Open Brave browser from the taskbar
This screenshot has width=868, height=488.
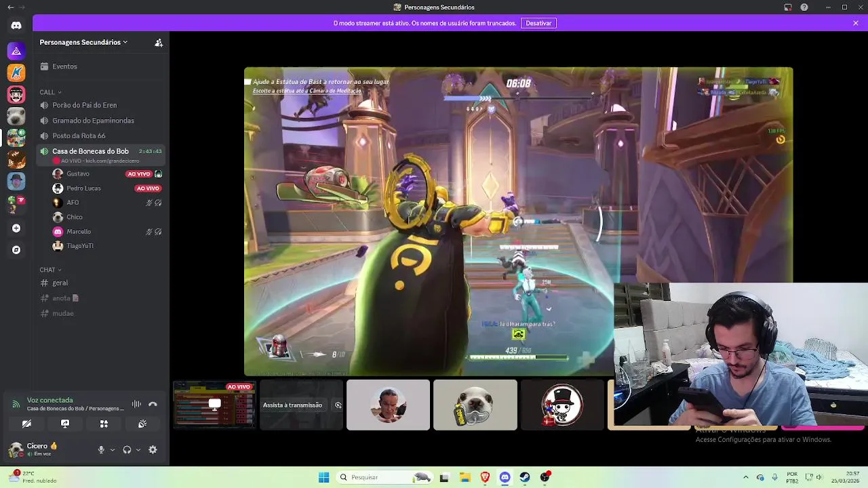pos(485,477)
